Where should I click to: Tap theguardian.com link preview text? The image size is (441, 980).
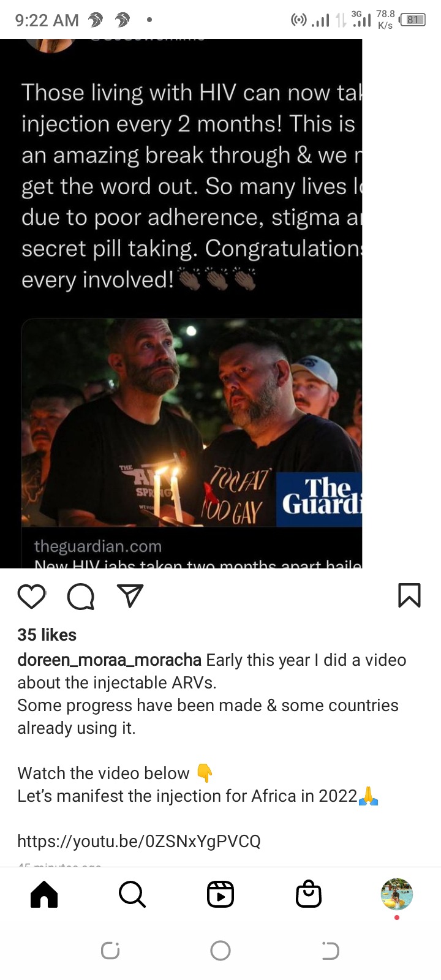point(98,546)
